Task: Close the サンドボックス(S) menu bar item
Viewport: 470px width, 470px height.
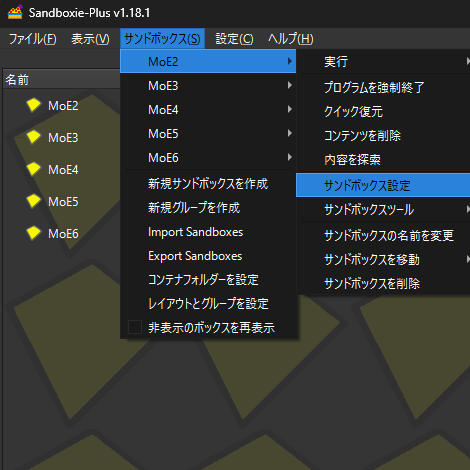Action: click(x=162, y=39)
